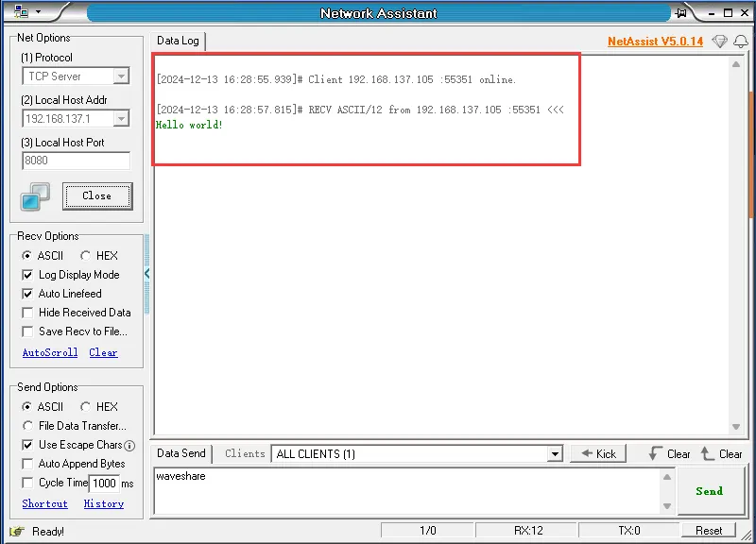The height and width of the screenshot is (544, 756).
Task: Click the Local Host Port field
Action: [76, 161]
